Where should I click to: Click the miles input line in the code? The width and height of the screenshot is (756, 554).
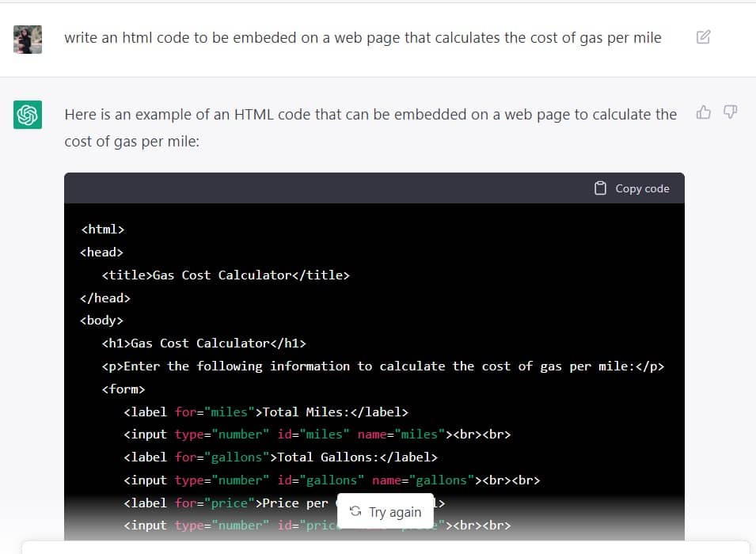(318, 434)
